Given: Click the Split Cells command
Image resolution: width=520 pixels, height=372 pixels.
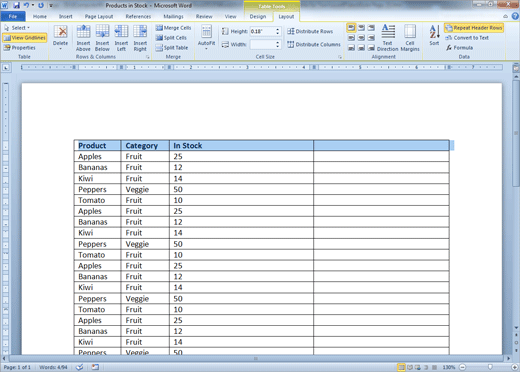Looking at the screenshot, I should point(171,38).
